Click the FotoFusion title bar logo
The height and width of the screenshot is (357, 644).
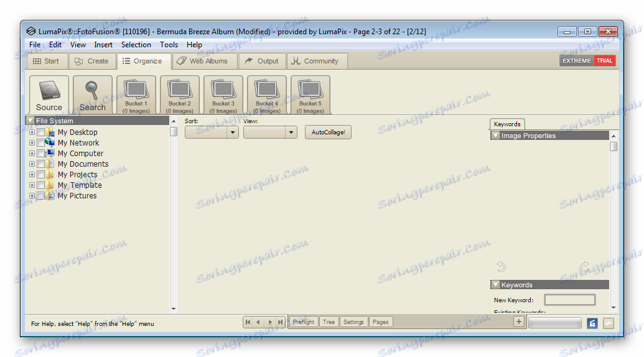pos(31,31)
